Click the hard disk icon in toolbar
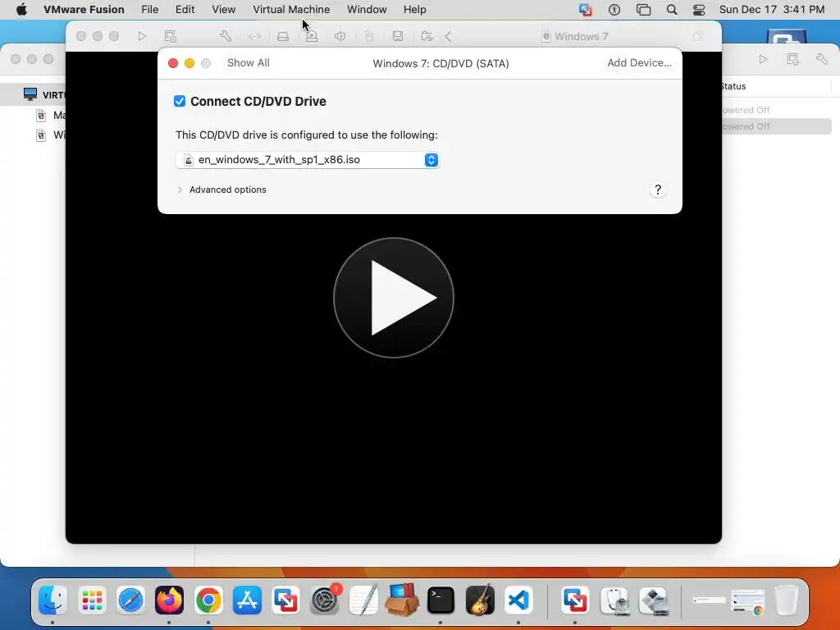The height and width of the screenshot is (630, 840). click(x=283, y=36)
